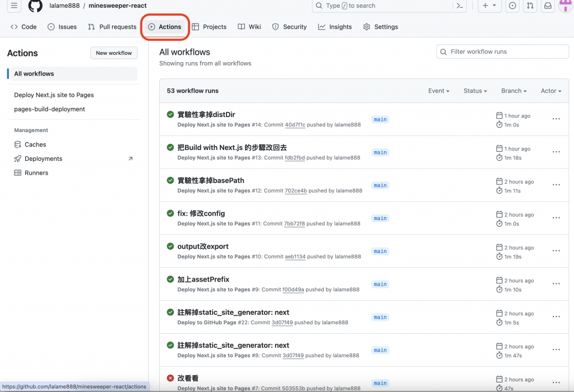Open the Security tab
Screen dimensions: 574x392
[x=289, y=27]
